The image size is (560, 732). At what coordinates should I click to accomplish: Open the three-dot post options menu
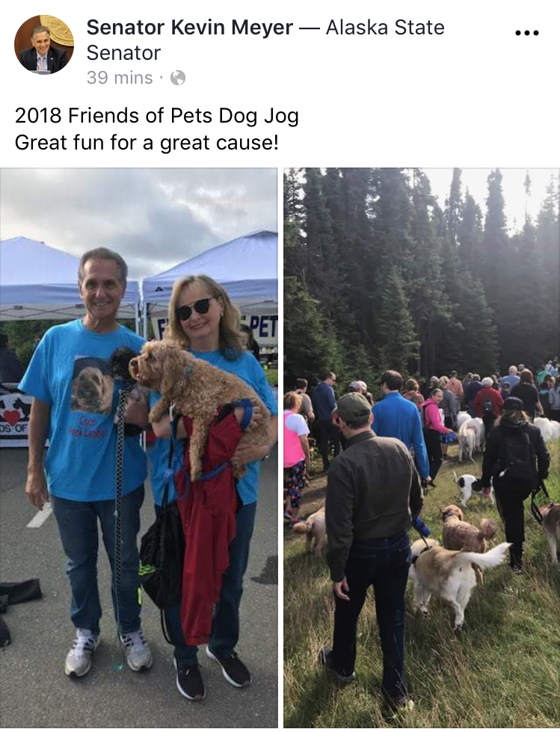pyautogui.click(x=527, y=33)
